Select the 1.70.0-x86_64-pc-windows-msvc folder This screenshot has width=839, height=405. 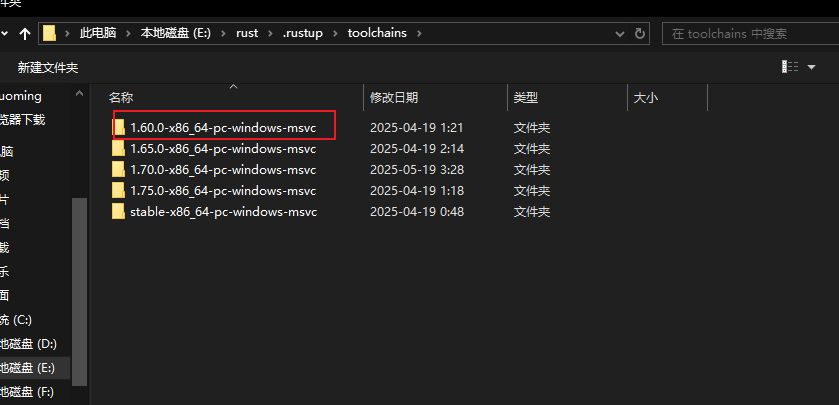[x=223, y=170]
